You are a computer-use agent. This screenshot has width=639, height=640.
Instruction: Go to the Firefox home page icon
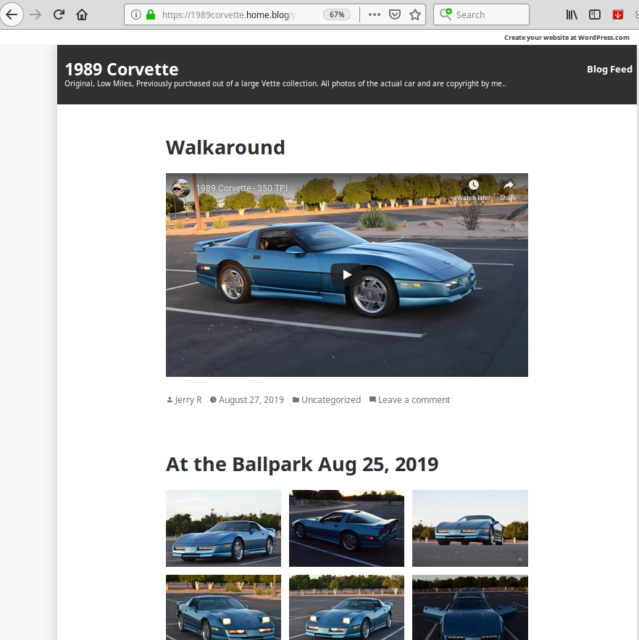82,15
